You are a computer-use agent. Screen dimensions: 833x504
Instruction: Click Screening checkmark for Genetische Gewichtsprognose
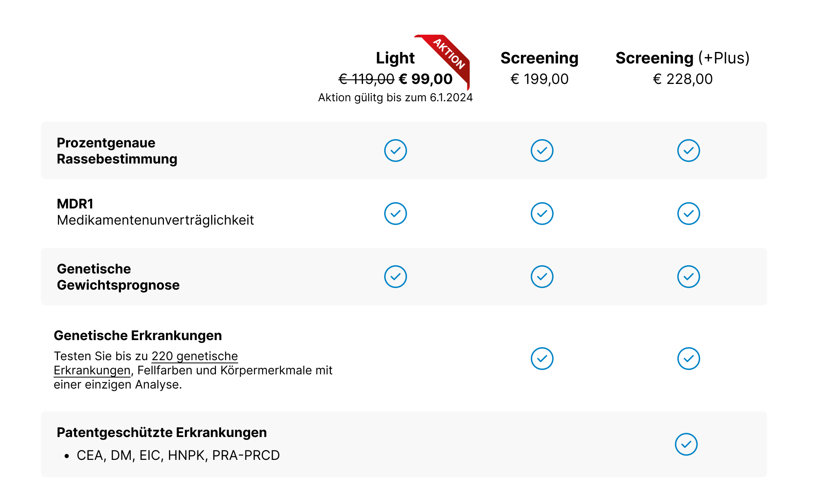pos(542,277)
